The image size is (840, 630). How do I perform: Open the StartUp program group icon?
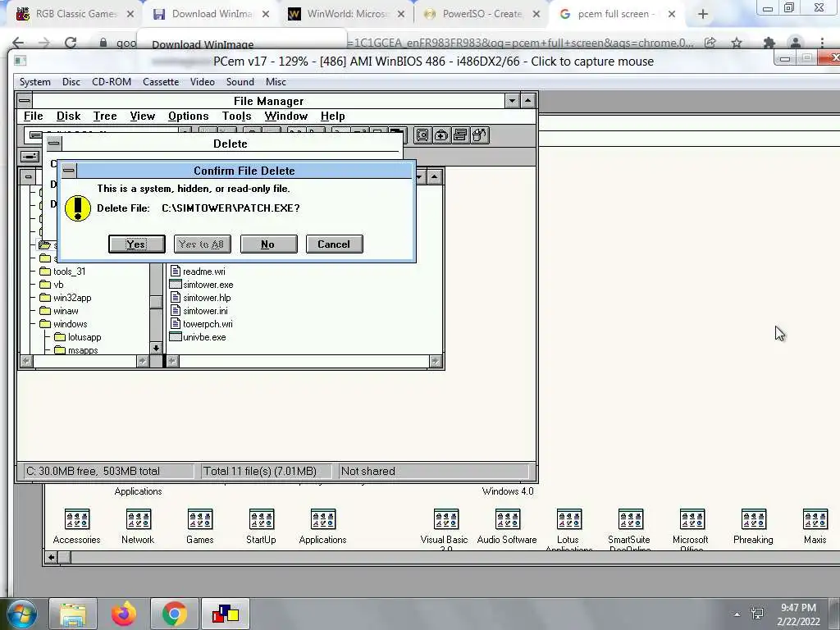[x=262, y=527]
